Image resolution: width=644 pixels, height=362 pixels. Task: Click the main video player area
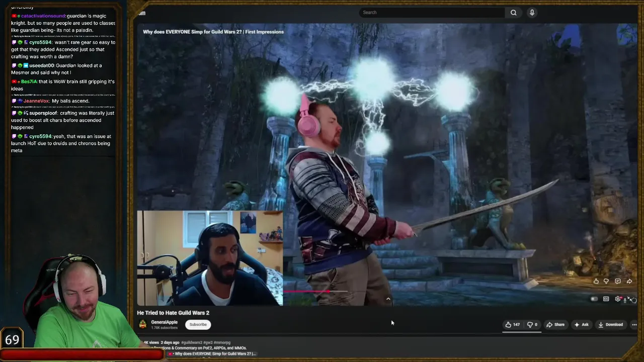tap(386, 164)
